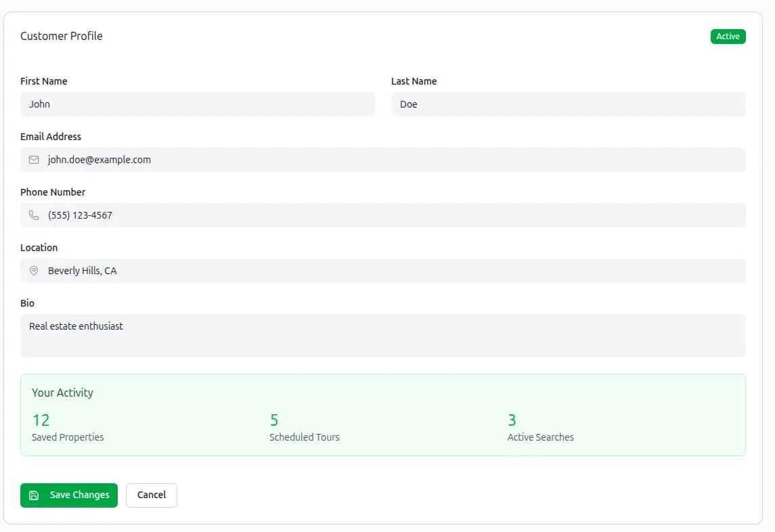775x532 pixels.
Task: Click the Save Changes button text
Action: pos(79,495)
